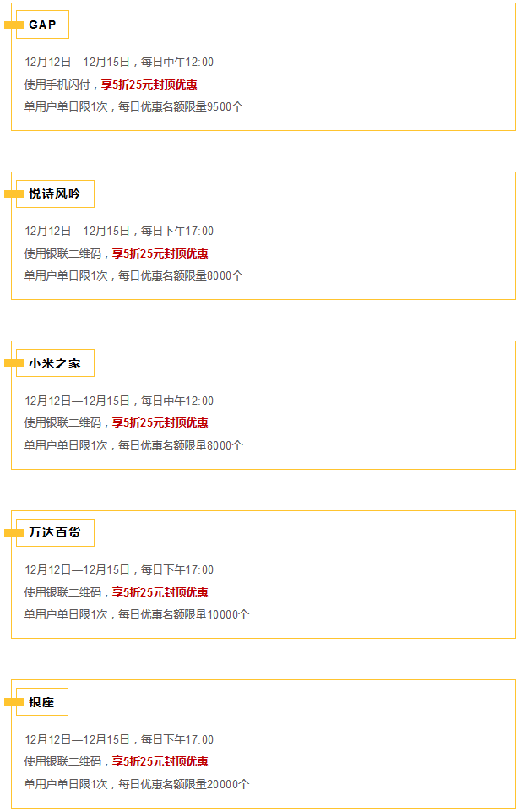Click the 每日优惠名额限量20000个 quota line
The height and width of the screenshot is (812, 521).
click(184, 784)
